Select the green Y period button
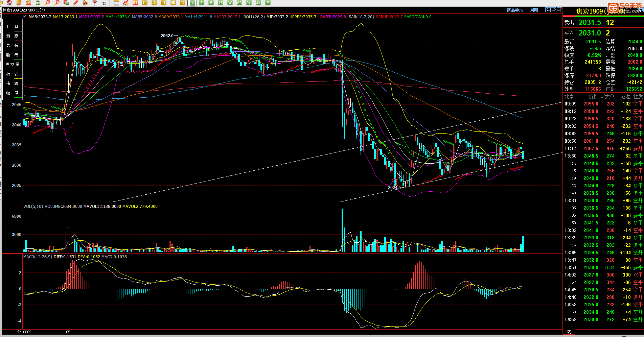Image resolution: width=644 pixels, height=337 pixels. (x=268, y=3)
